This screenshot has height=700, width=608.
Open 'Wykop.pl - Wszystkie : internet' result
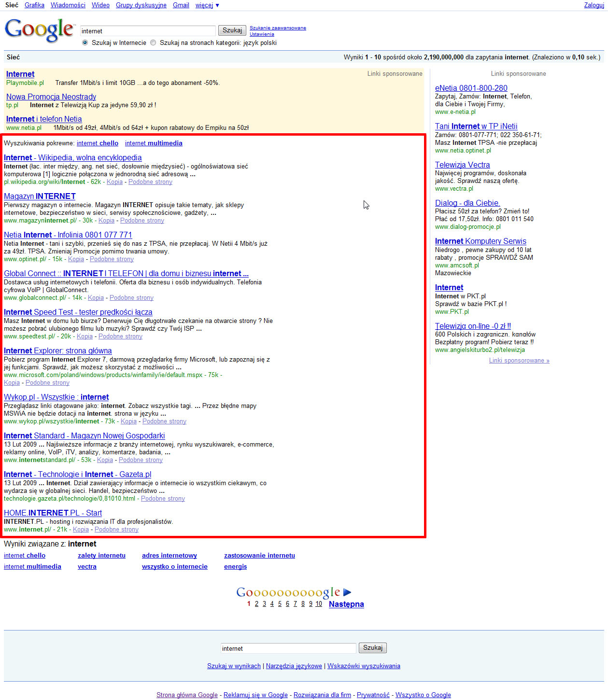[57, 397]
